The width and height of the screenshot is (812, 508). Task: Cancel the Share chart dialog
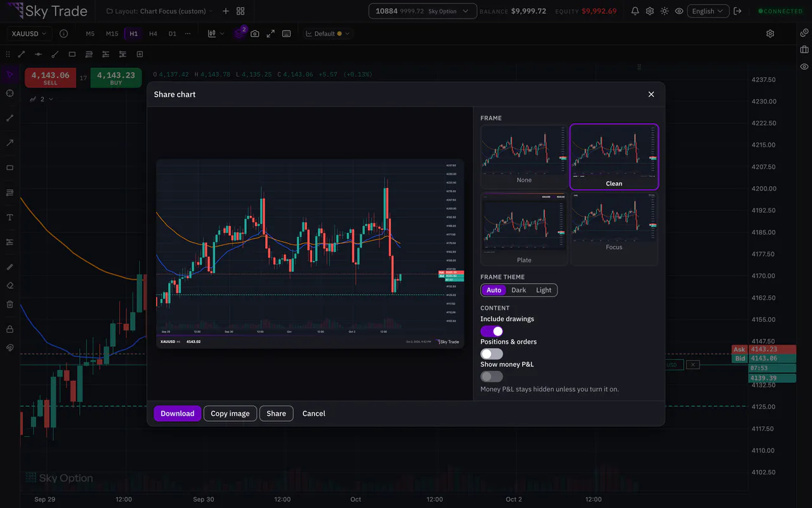314,413
